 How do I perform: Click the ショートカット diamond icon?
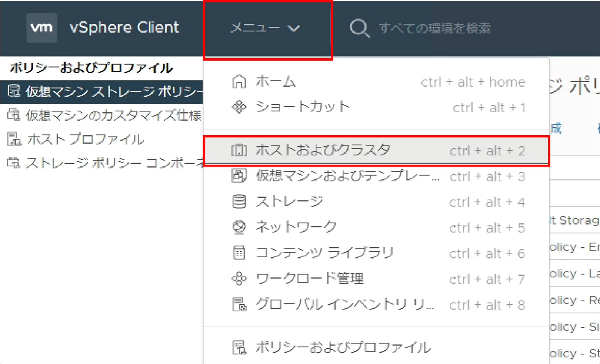coord(239,107)
